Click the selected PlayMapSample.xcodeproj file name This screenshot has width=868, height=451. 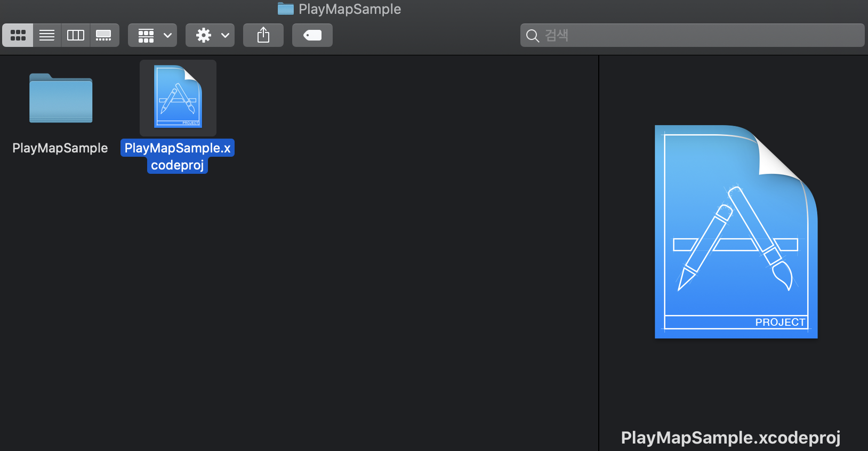(x=178, y=156)
